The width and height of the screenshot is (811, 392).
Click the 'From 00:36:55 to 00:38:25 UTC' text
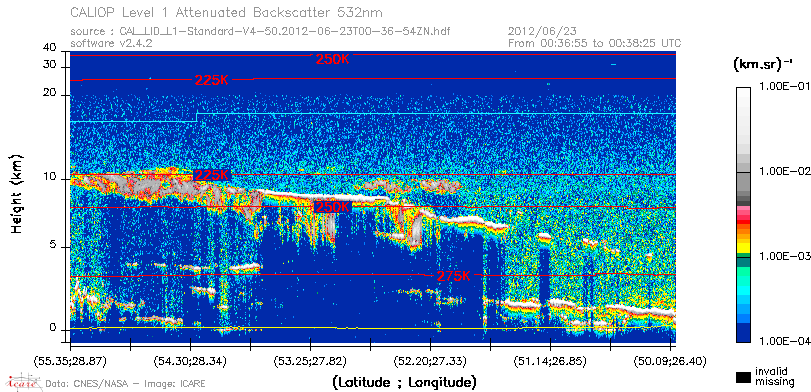594,43
